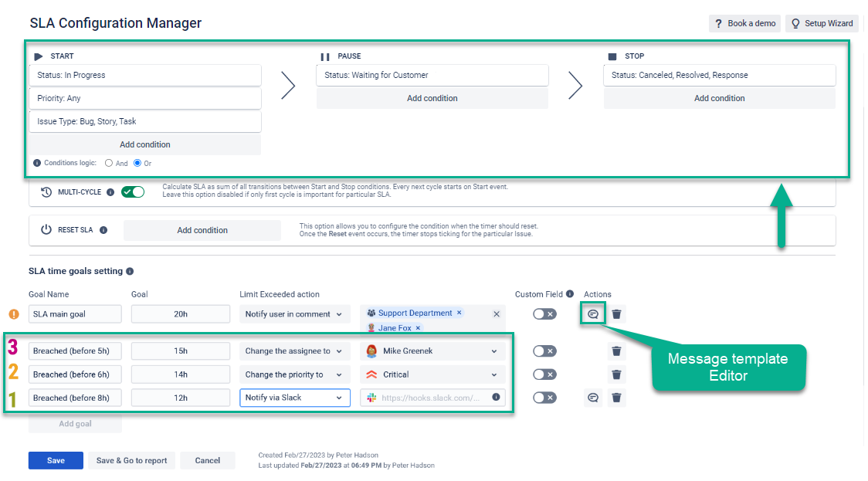Image resolution: width=868 pixels, height=481 pixels.
Task: Select the And conditions logic radio
Action: click(x=108, y=163)
